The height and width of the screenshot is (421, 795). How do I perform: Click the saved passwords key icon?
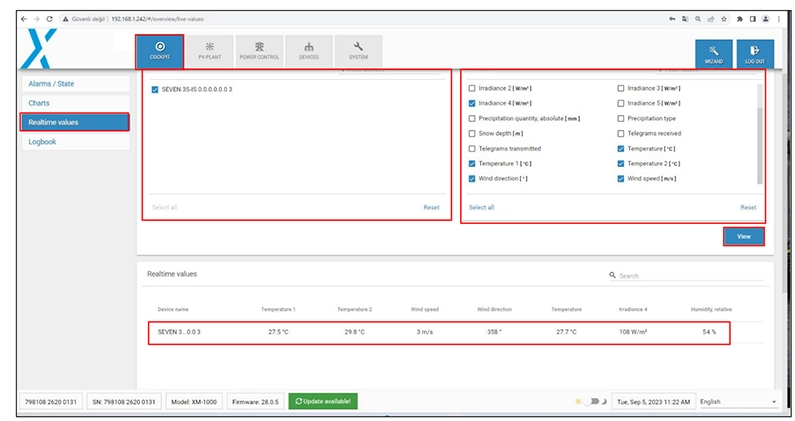point(672,19)
